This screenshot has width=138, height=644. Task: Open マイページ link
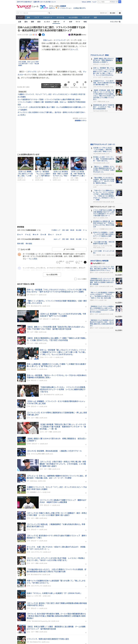point(103,13)
